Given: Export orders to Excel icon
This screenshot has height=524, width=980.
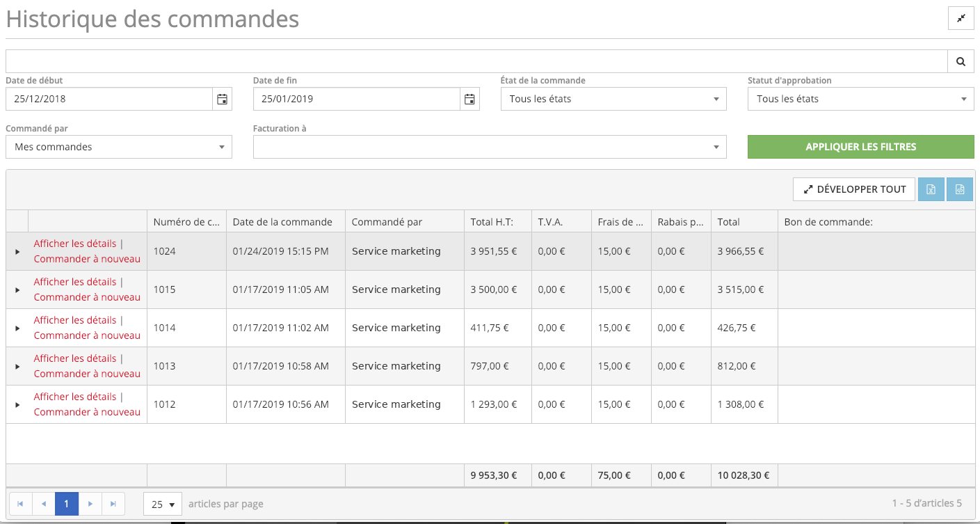Looking at the screenshot, I should [931, 189].
